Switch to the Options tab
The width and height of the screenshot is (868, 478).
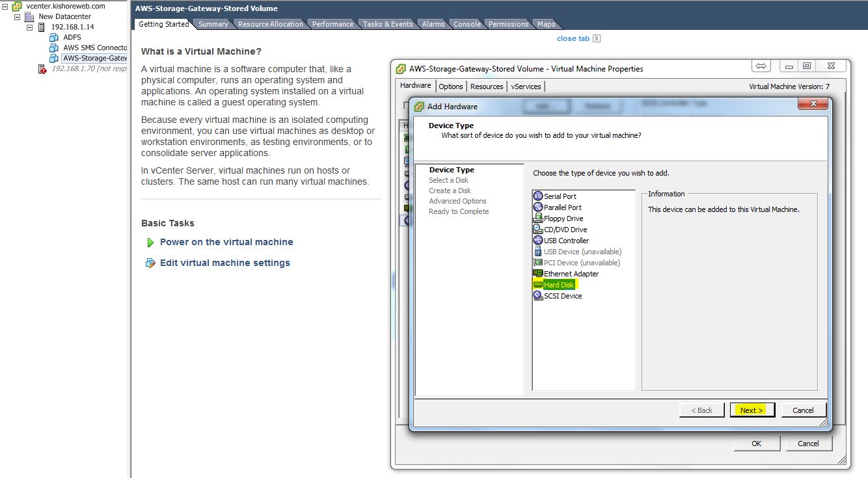[x=450, y=86]
